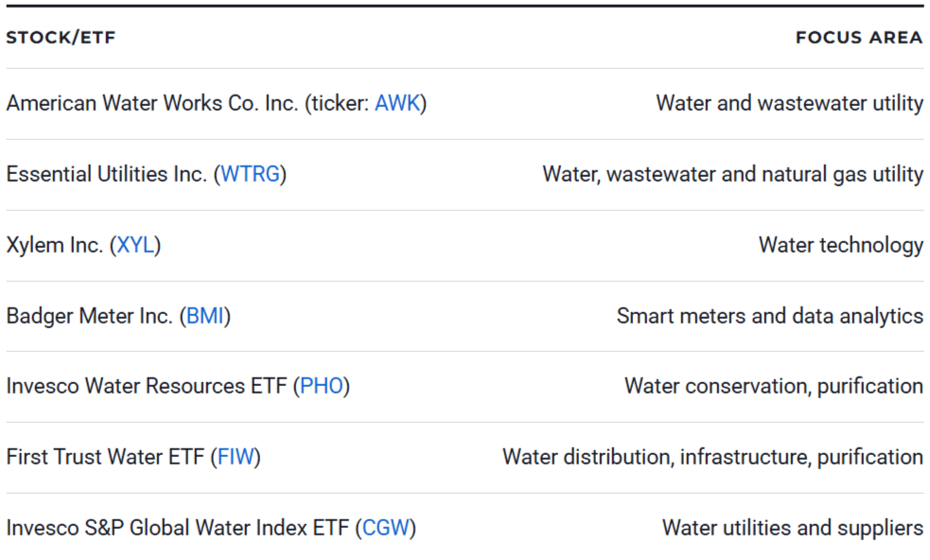Select the 'Water technology' cell
The height and width of the screenshot is (560, 930).
840,245
